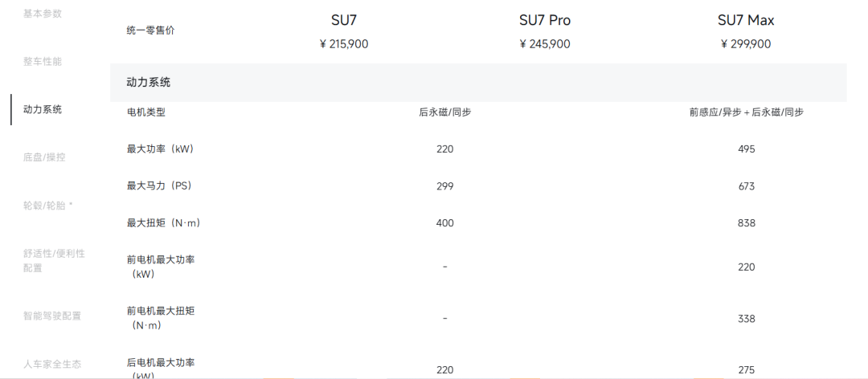Click the 最大功率（kW） row label
868x379 pixels.
[x=161, y=149]
